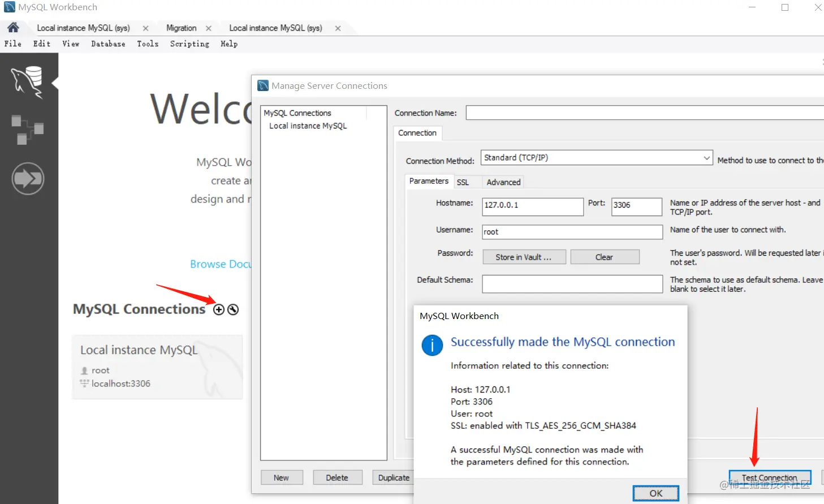The height and width of the screenshot is (504, 824).
Task: Switch to first Local instance MySQL (sys) tab
Action: click(83, 28)
